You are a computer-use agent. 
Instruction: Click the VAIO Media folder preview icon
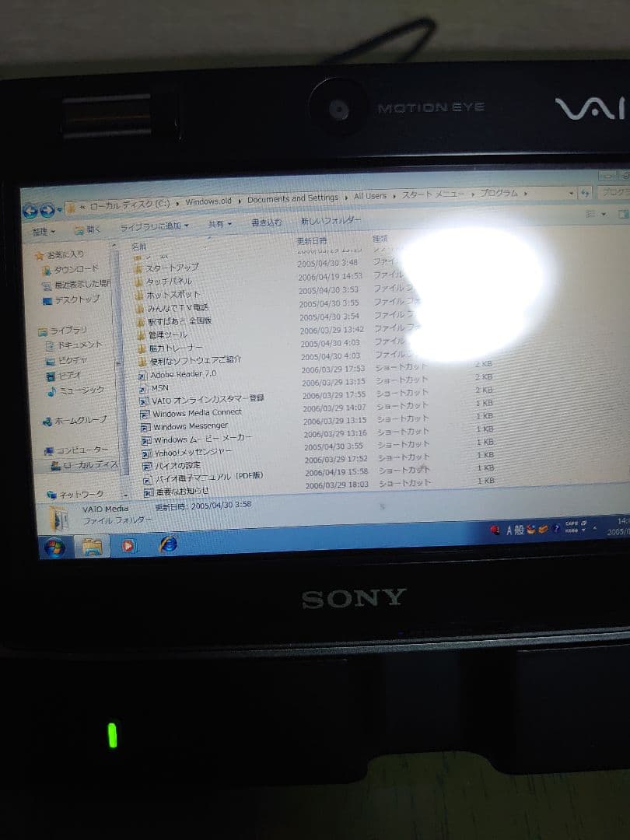(59, 517)
